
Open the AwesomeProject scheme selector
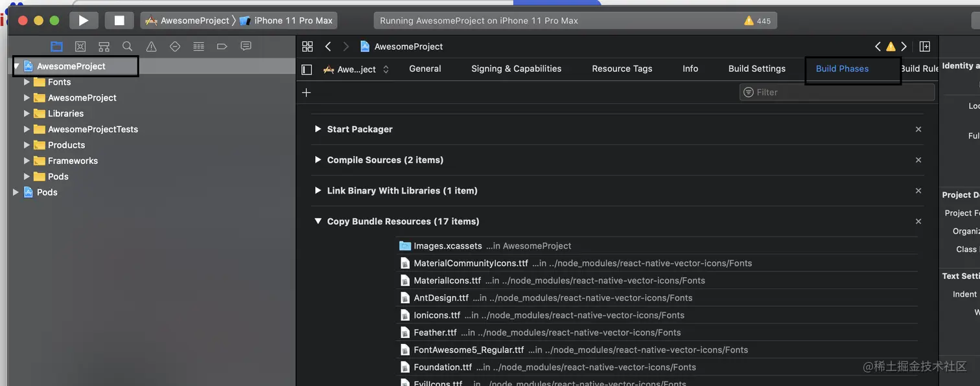[x=187, y=21]
